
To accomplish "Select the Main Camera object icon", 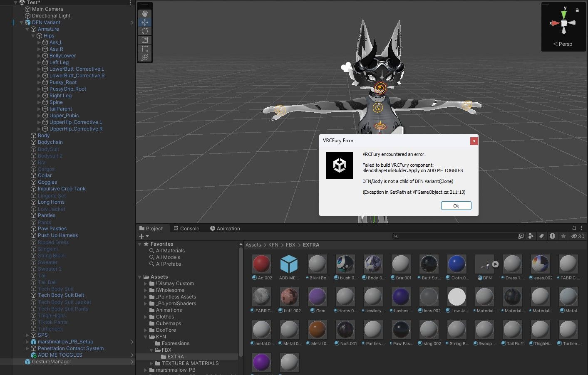I will [28, 9].
